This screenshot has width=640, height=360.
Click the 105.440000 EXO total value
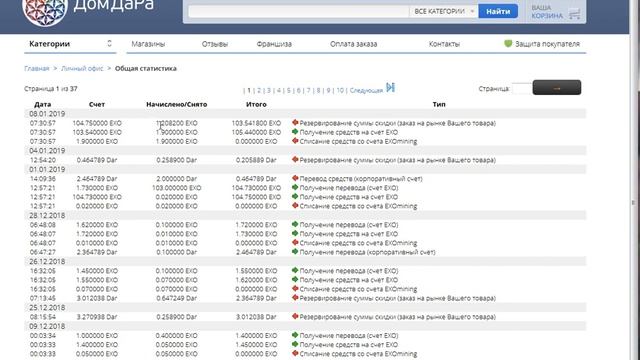(x=256, y=132)
